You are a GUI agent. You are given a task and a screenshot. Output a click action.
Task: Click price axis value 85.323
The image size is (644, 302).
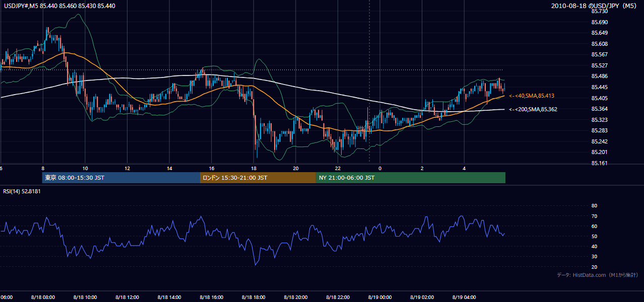coord(599,120)
